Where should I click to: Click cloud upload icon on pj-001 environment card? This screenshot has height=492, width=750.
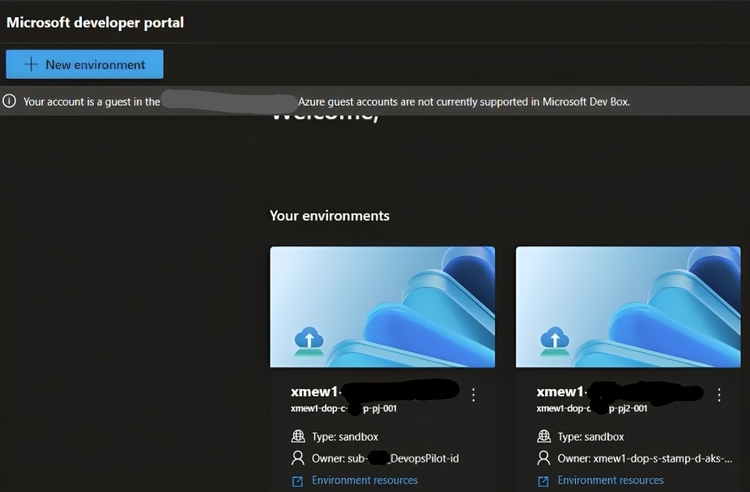309,342
